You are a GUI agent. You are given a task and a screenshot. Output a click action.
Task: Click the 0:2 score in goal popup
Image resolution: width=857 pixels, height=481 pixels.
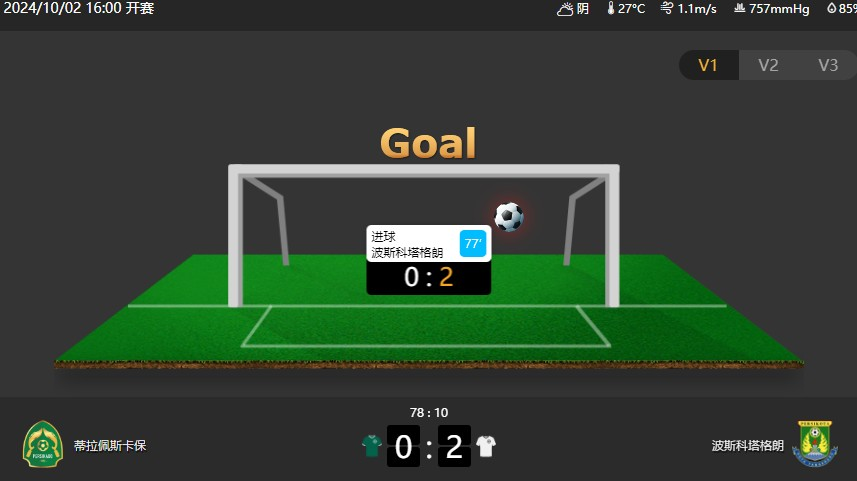tap(428, 277)
